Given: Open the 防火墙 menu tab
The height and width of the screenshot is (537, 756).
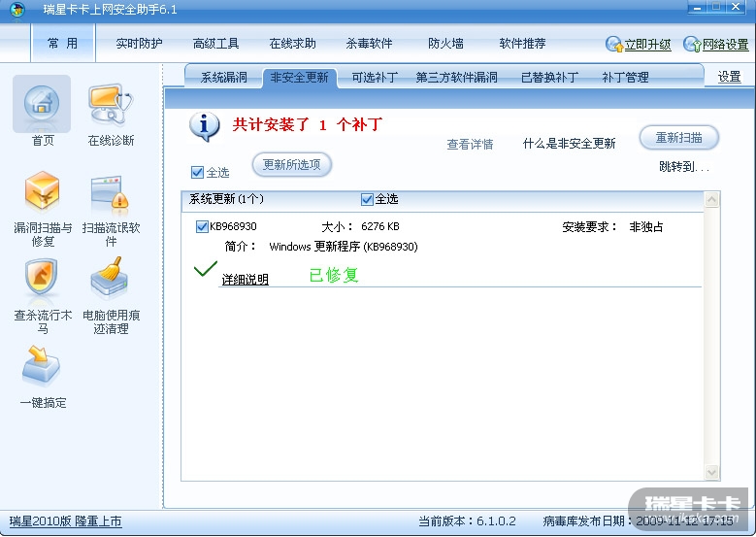Looking at the screenshot, I should [445, 44].
